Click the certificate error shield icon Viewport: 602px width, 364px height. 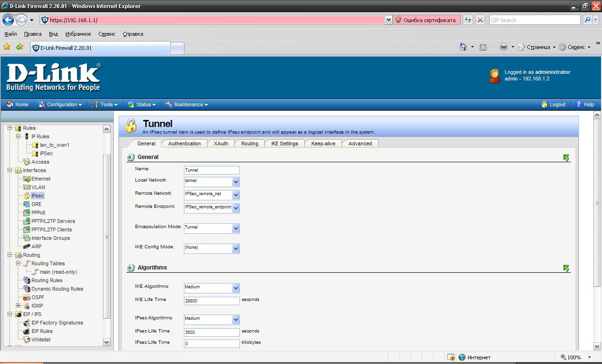point(398,20)
